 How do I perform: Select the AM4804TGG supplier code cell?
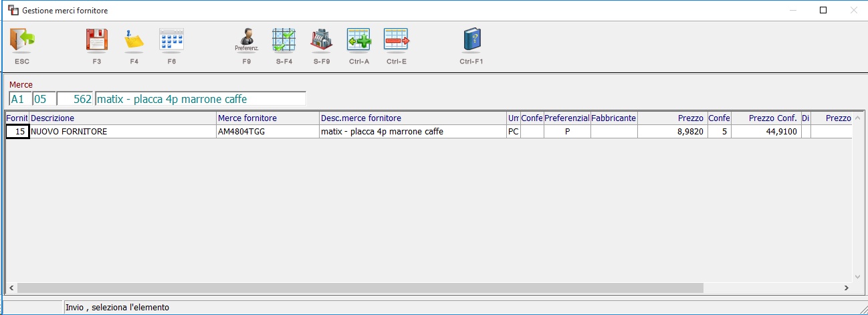[267, 132]
